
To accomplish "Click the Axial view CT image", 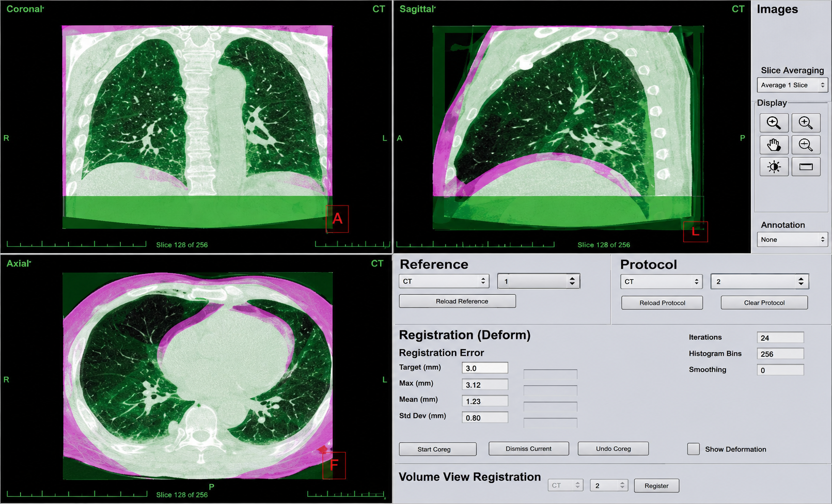I will tap(197, 376).
